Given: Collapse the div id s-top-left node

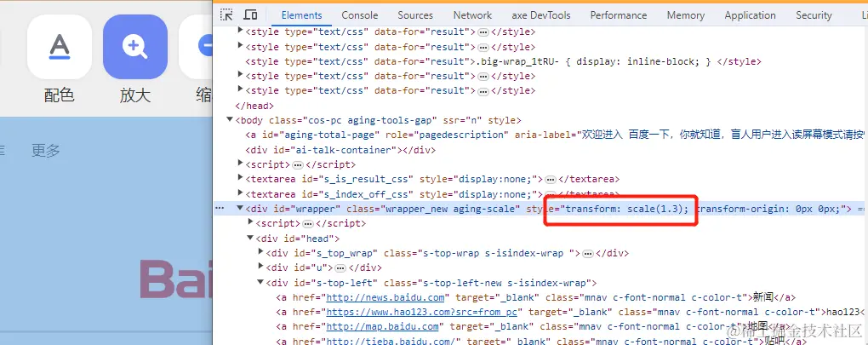Looking at the screenshot, I should point(260,283).
